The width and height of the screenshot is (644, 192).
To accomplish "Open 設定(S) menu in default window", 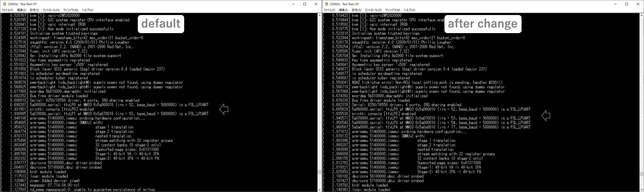I will coord(34,10).
